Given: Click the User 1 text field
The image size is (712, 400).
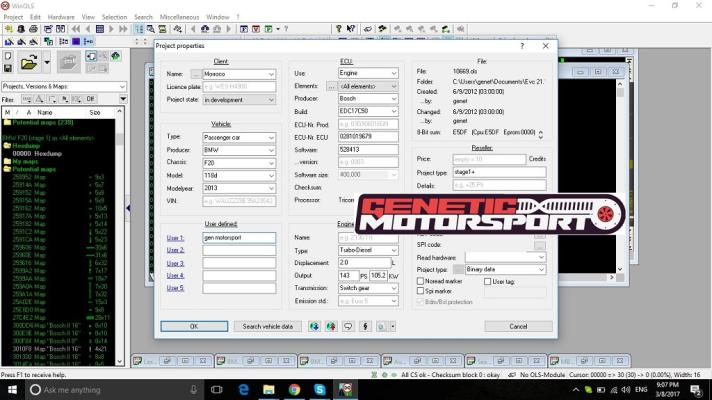Looking at the screenshot, I should point(238,238).
